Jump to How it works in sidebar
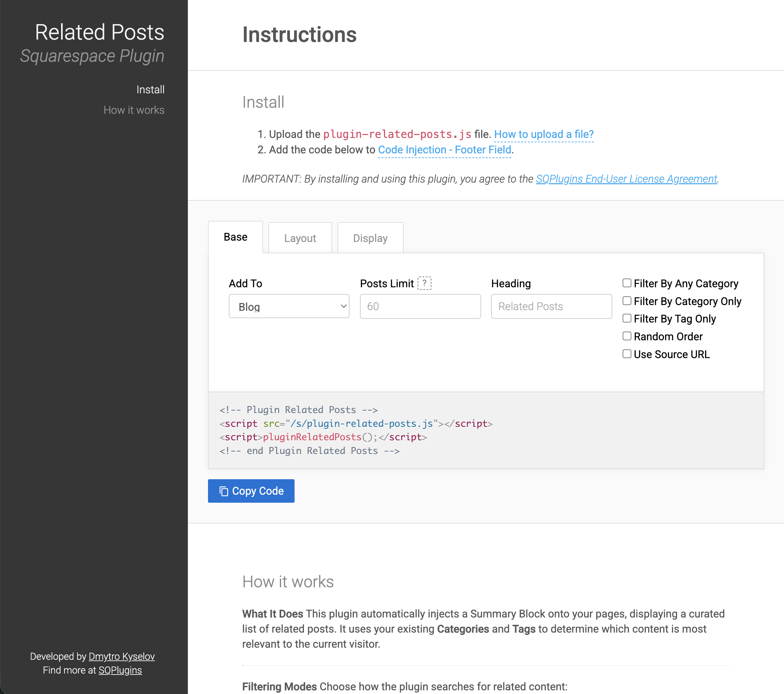784x694 pixels. point(134,110)
